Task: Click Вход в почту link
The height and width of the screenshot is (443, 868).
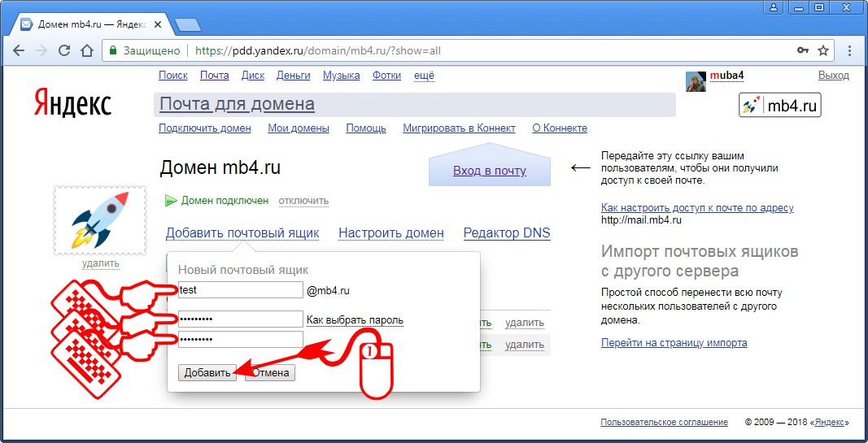Action: [490, 171]
